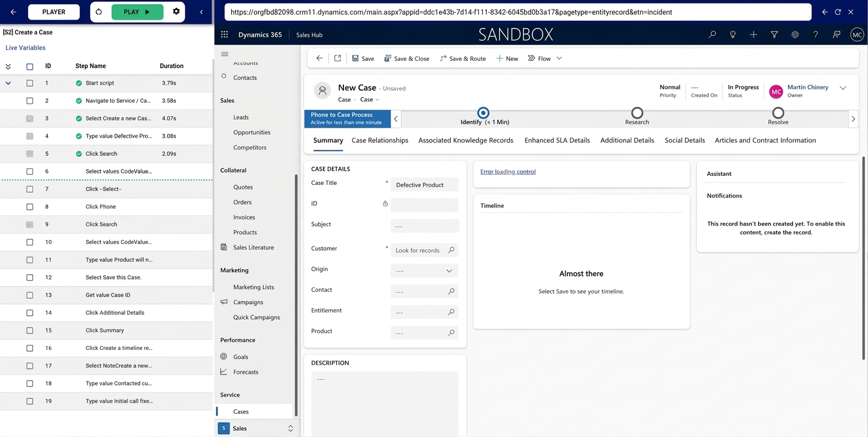
Task: Open the Flow menu dropdown arrow
Action: [x=559, y=58]
